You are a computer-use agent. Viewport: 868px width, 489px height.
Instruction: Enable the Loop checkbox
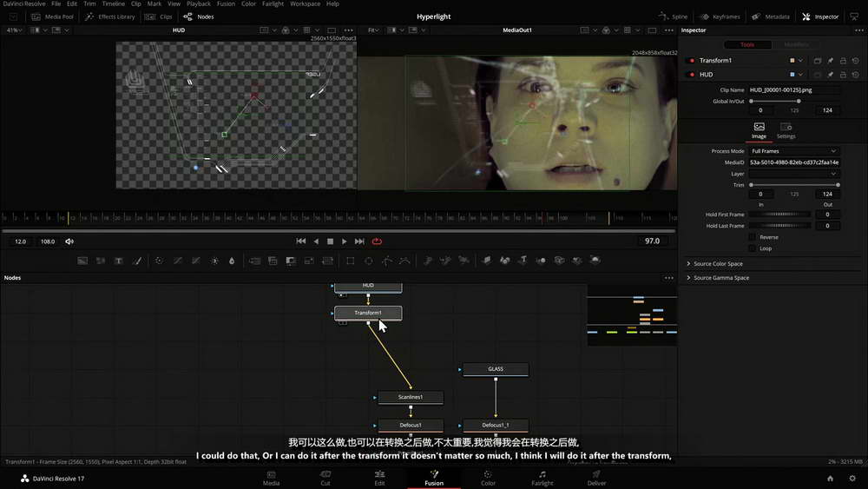(752, 248)
